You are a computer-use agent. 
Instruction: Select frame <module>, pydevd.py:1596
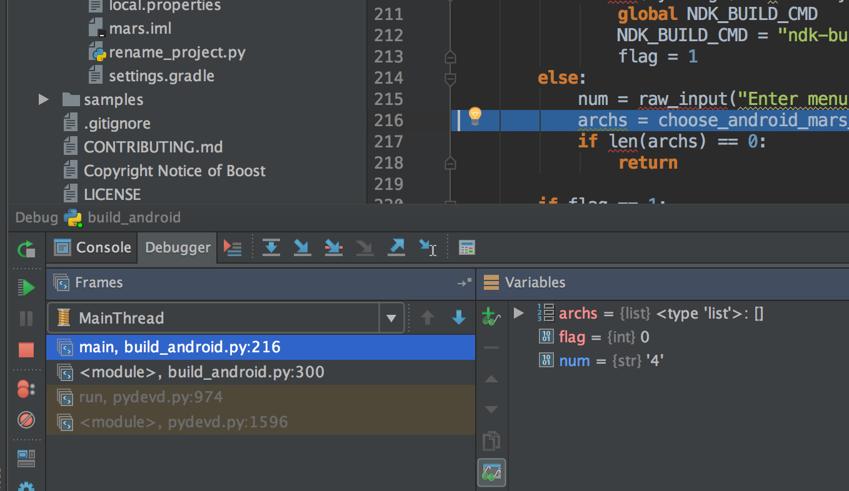[x=260, y=422]
